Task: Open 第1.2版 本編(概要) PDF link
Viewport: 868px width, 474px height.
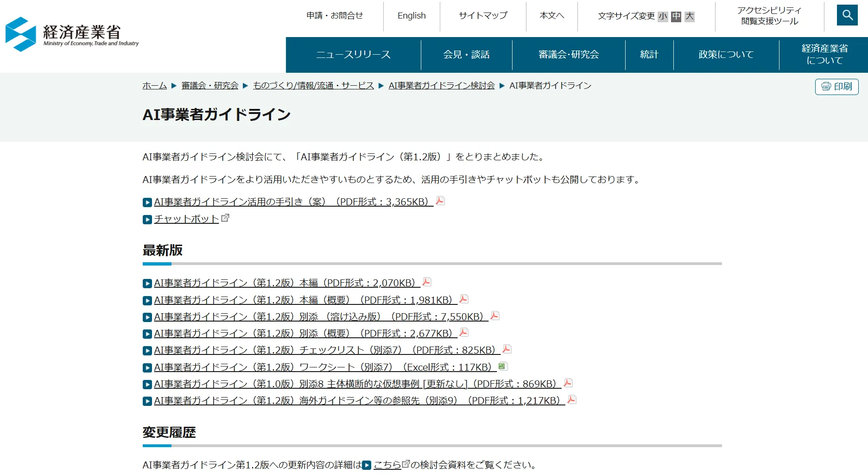Action: tap(305, 300)
